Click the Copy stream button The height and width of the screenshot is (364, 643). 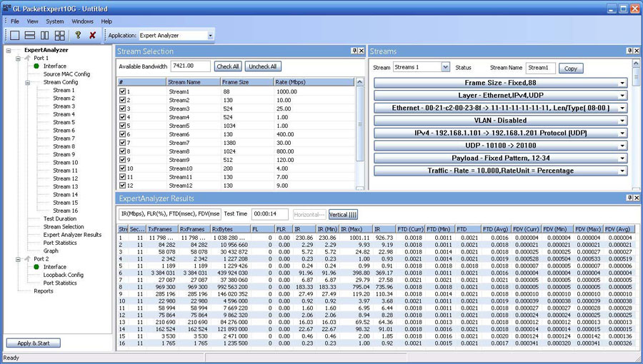click(571, 69)
